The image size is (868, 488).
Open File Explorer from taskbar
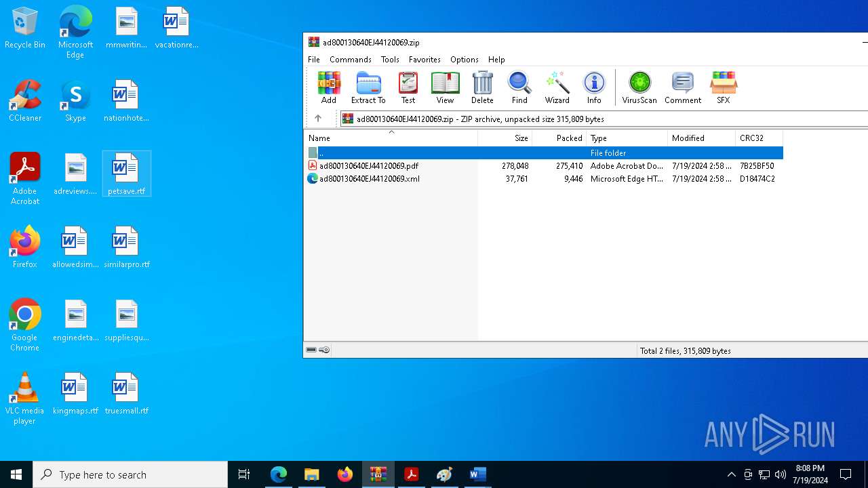coord(311,474)
